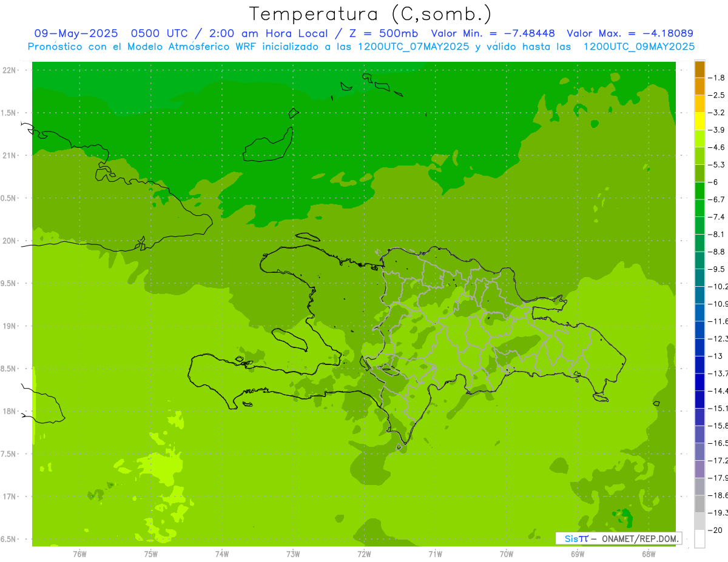This screenshot has height=562, width=728.
Task: Pick the white swatch below -20
Action: coord(699,539)
